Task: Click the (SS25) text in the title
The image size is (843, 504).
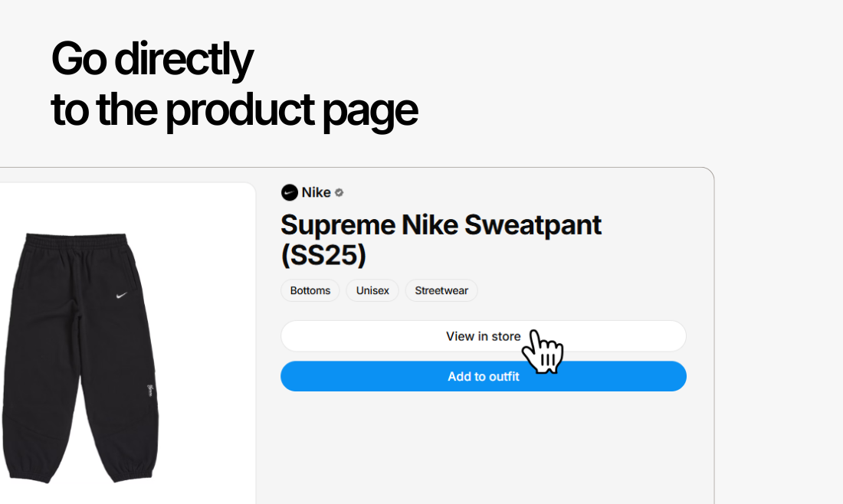Action: 323,256
